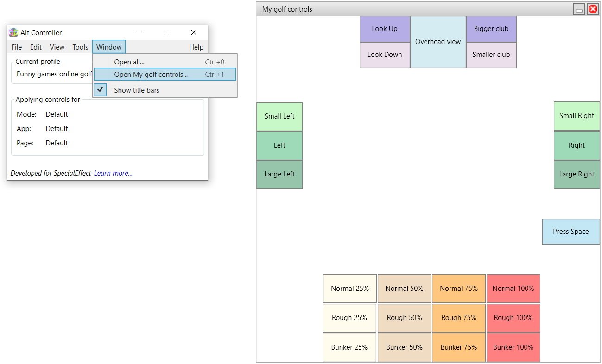Image resolution: width=602 pixels, height=364 pixels.
Task: Choose the Bigger club control
Action: click(491, 29)
